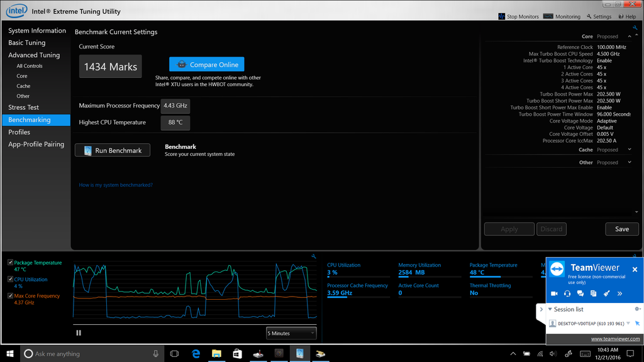Viewport: 644px width, 362px height.
Task: Open the System Information section
Action: click(x=37, y=31)
